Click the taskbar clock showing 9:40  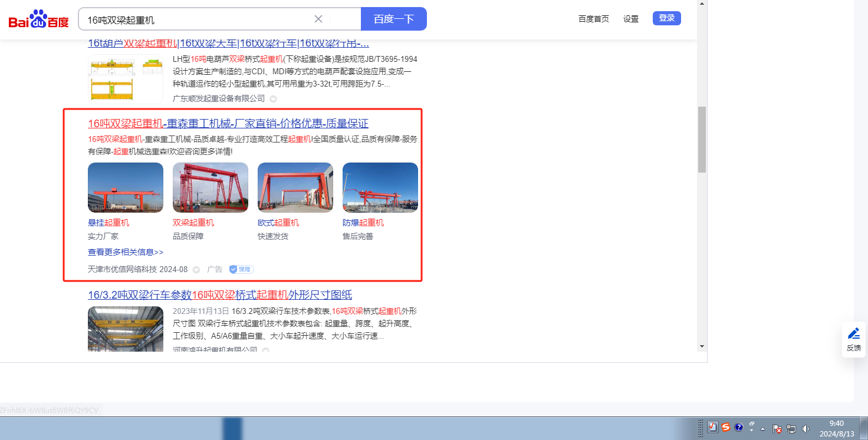pos(838,428)
